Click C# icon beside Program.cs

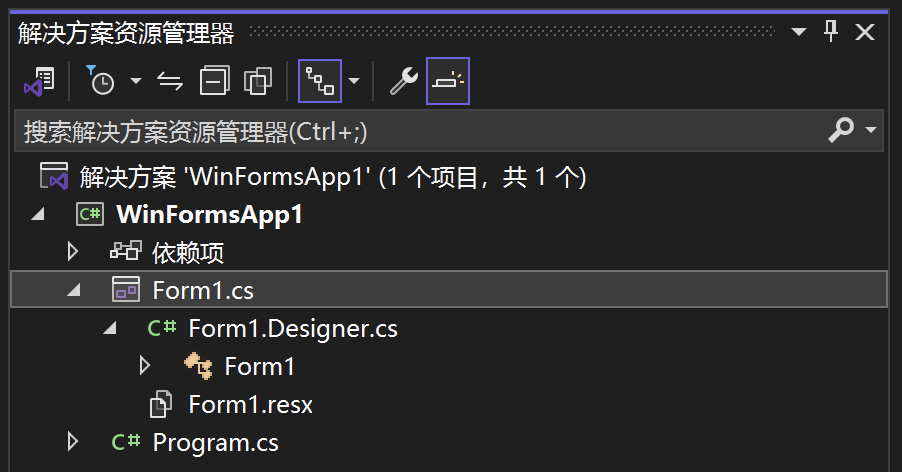click(x=126, y=442)
